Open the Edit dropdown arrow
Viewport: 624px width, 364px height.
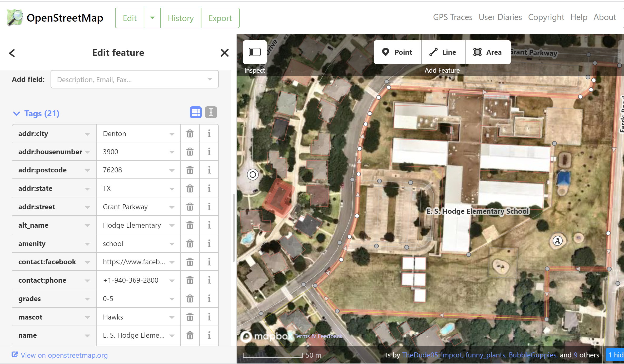tap(152, 18)
